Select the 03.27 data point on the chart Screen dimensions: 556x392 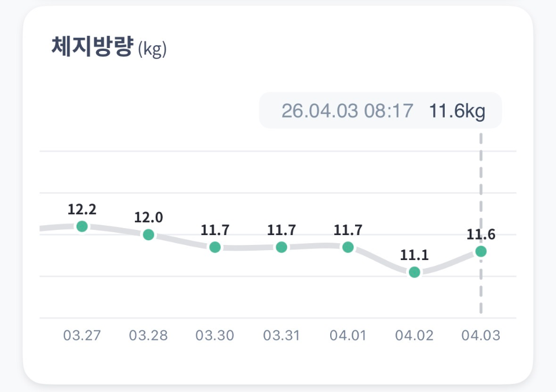pyautogui.click(x=82, y=226)
